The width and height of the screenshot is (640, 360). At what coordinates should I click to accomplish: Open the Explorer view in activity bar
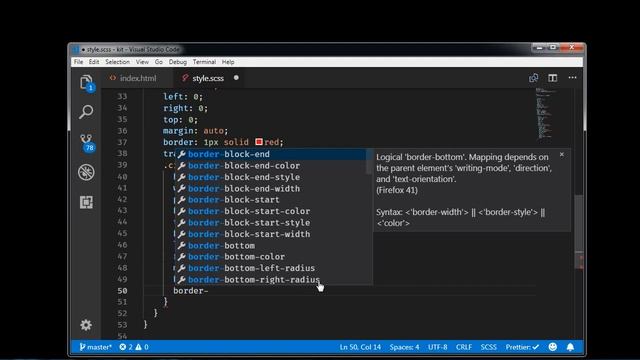(86, 83)
